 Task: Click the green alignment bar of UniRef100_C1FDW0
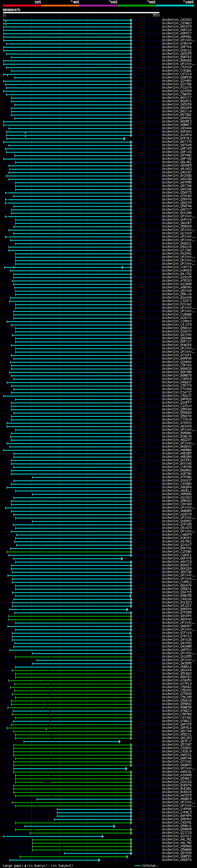(69, 551)
